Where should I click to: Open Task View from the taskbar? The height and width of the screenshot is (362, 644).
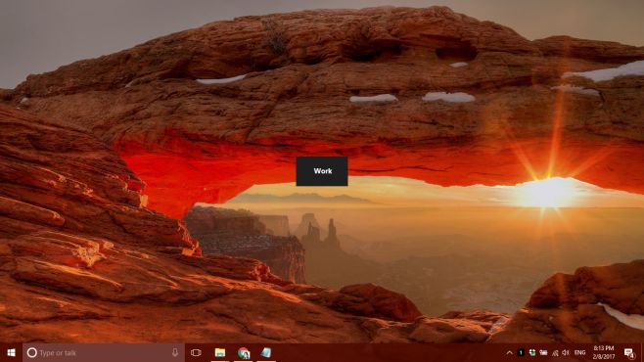[196, 352]
